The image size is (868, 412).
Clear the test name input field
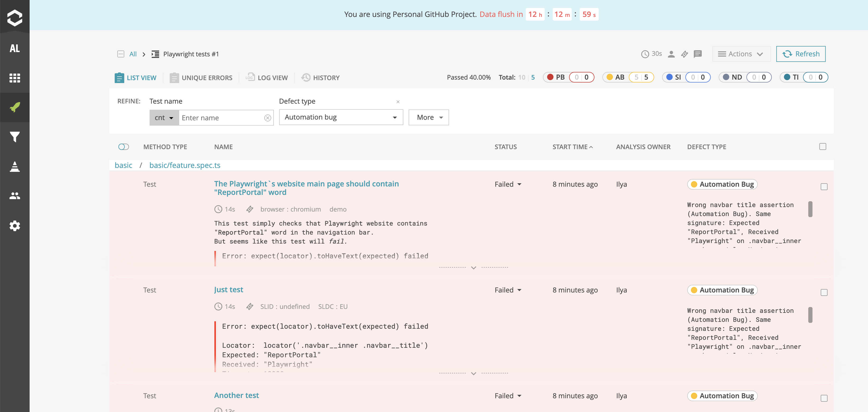point(267,118)
